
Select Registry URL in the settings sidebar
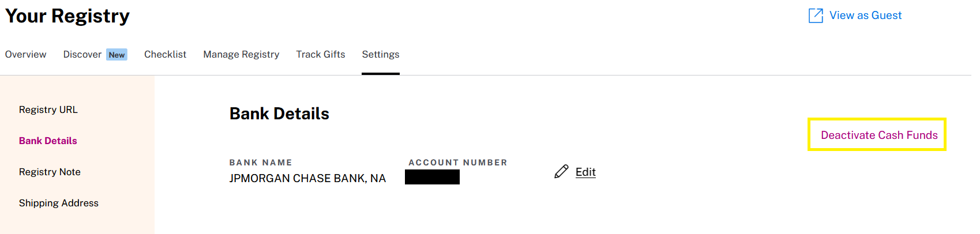tap(48, 110)
